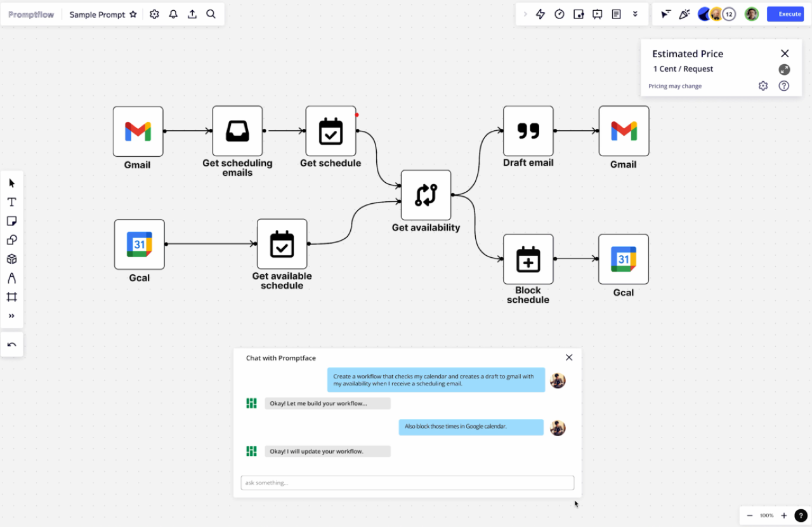Choose the shapes tool
The height and width of the screenshot is (527, 812).
[x=11, y=240]
